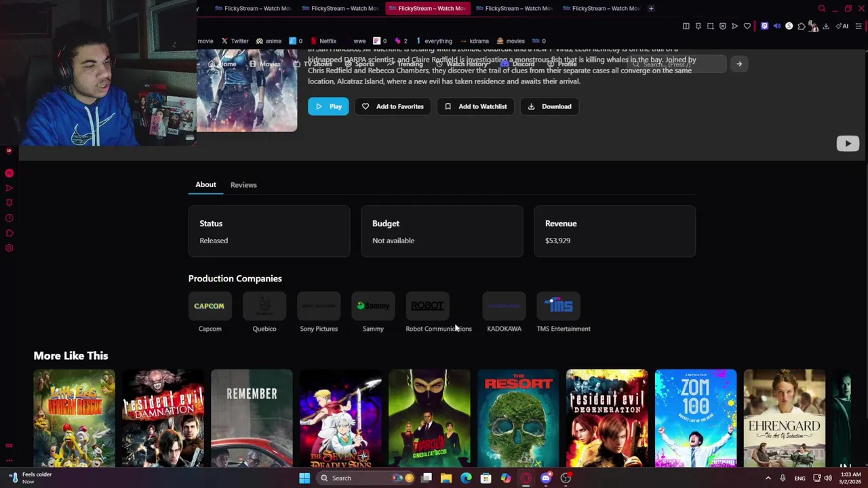Image resolution: width=868 pixels, height=488 pixels.
Task: Open the Twitter bookmark
Action: point(235,41)
